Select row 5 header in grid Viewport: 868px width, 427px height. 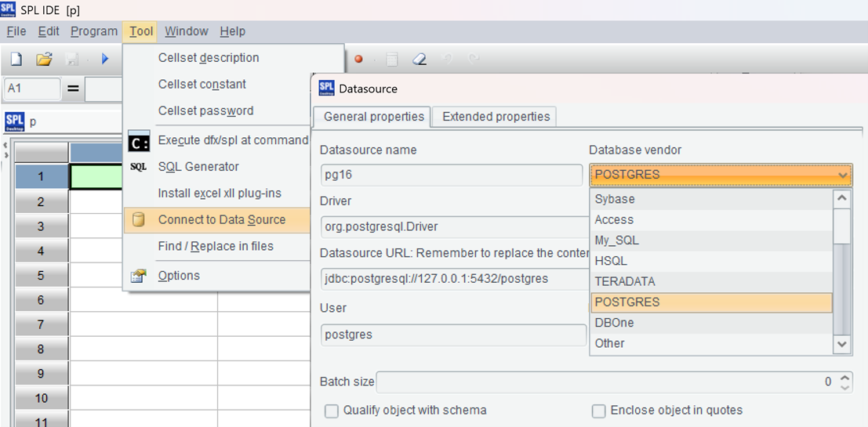41,276
